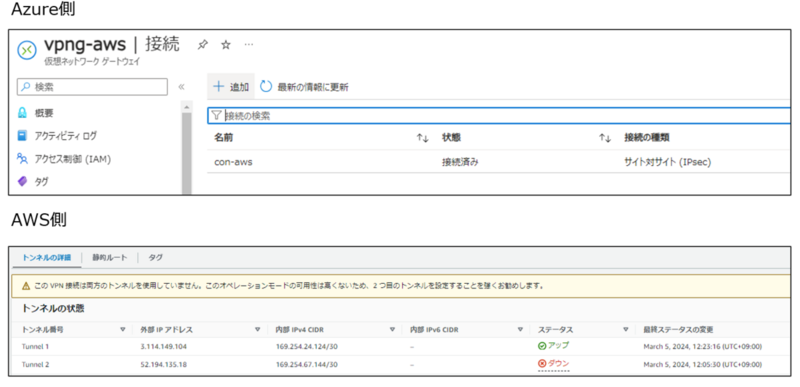Collapse the Azure side menu with the double chevron

point(181,87)
